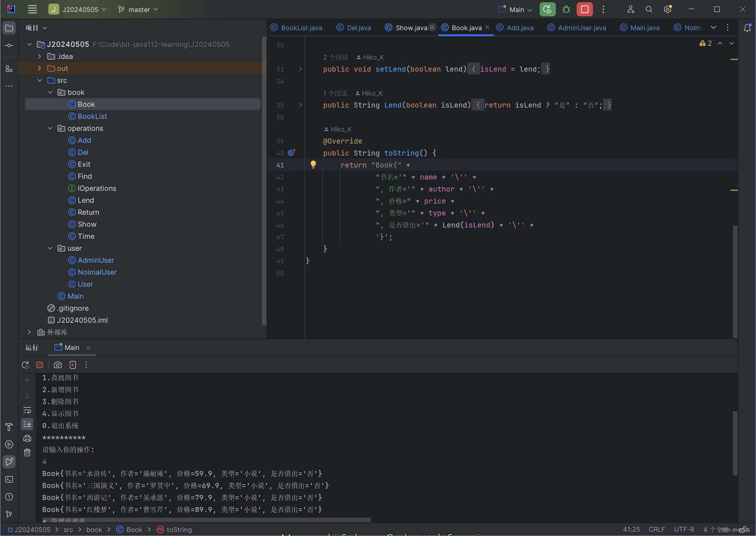756x536 pixels.
Task: Click the UTF-8 encoding indicator
Action: (684, 529)
